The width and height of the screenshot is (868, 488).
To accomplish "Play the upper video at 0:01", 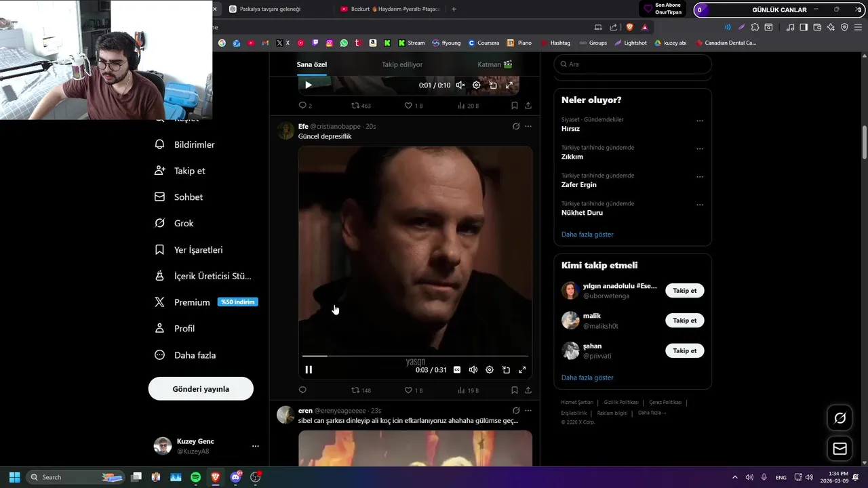I will 308,85.
